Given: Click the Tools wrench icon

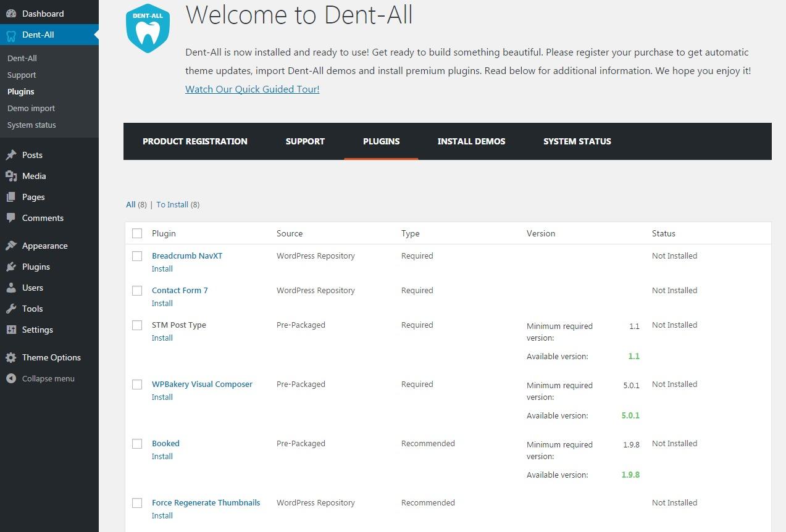Looking at the screenshot, I should click(x=11, y=309).
